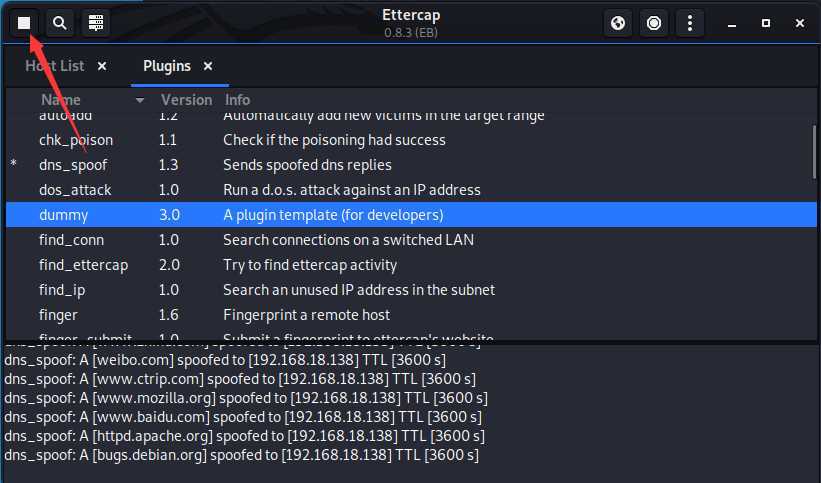
Task: Click version 2.0 of find_ettercap
Action: (169, 265)
